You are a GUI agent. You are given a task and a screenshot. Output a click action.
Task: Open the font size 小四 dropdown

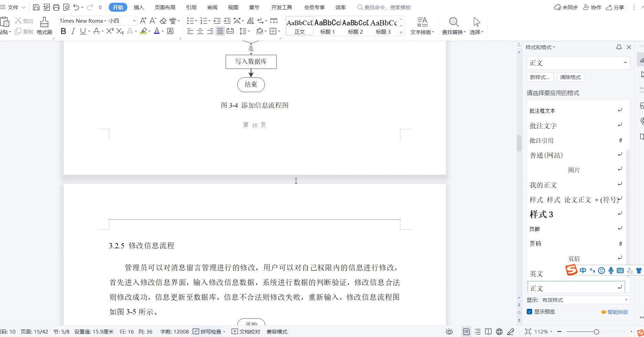(135, 21)
